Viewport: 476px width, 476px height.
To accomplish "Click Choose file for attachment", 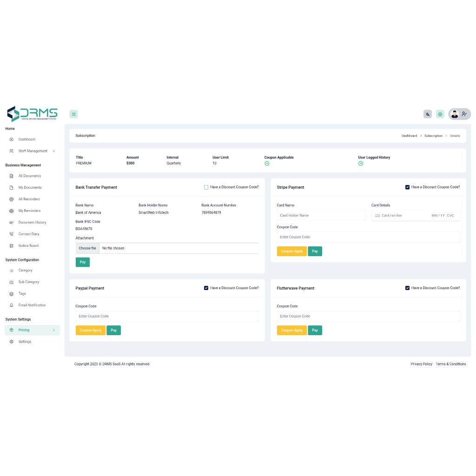I will click(x=87, y=248).
